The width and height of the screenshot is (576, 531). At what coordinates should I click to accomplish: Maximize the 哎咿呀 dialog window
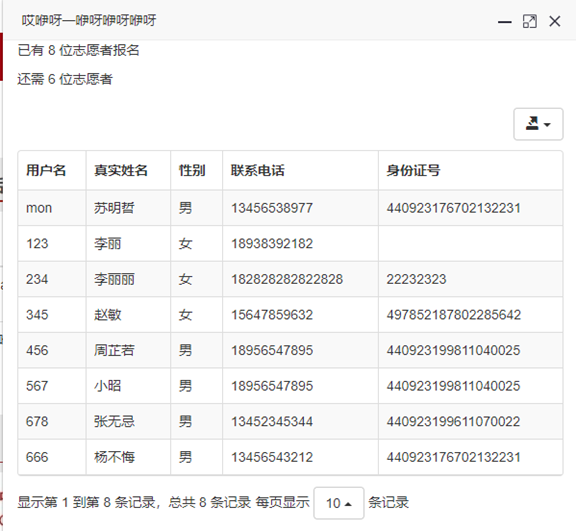click(530, 21)
